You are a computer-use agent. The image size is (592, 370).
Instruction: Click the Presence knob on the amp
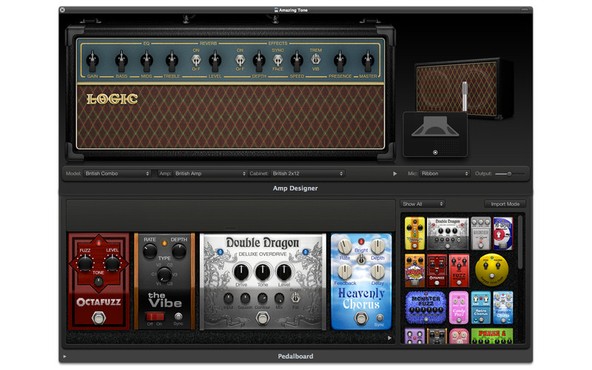coord(340,60)
